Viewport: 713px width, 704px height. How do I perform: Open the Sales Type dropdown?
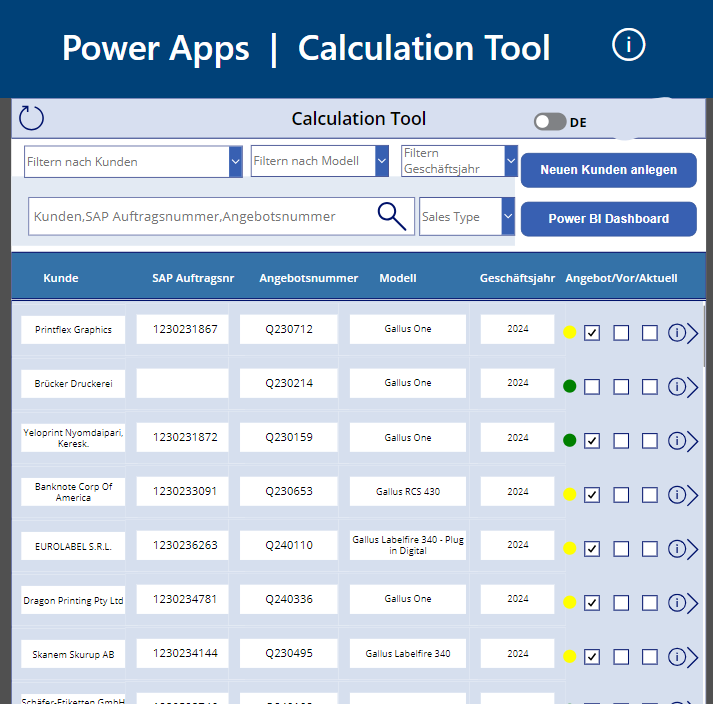(x=507, y=216)
